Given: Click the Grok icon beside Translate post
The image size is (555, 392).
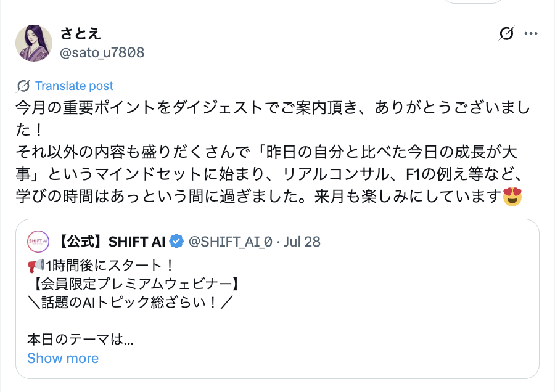Looking at the screenshot, I should point(22,86).
